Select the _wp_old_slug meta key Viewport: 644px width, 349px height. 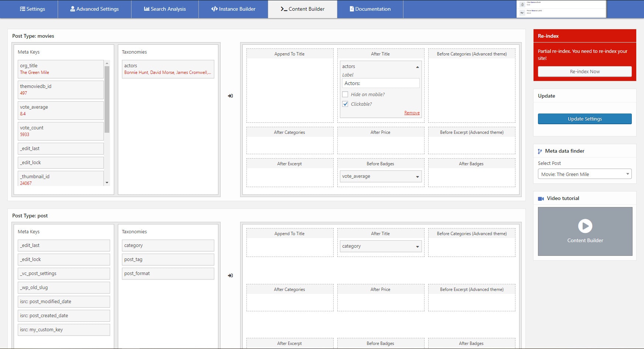pyautogui.click(x=64, y=288)
